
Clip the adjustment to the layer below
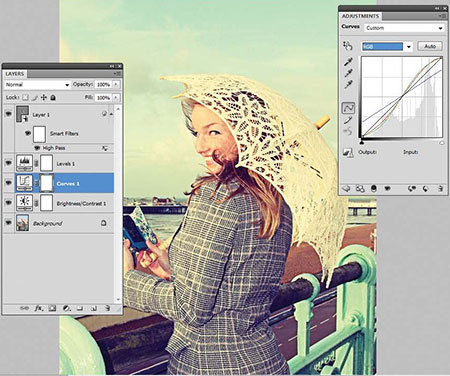point(374,189)
